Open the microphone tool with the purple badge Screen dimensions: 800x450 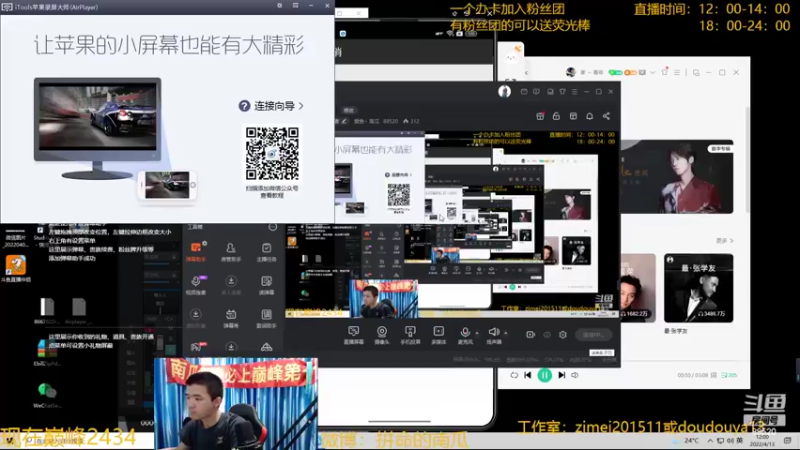[x=196, y=285]
